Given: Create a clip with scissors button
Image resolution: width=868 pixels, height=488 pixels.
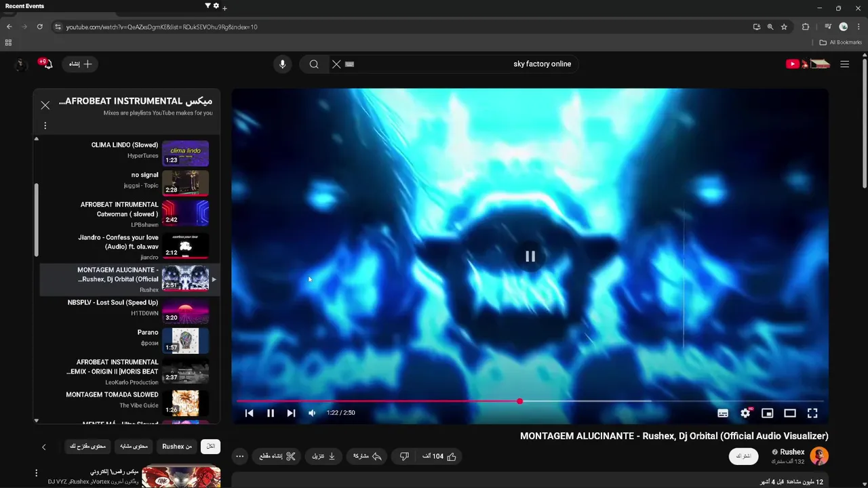Looking at the screenshot, I should pos(277,456).
